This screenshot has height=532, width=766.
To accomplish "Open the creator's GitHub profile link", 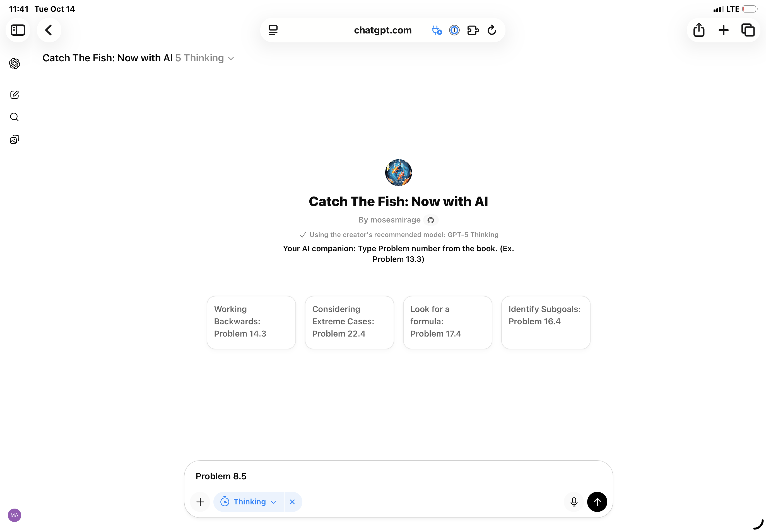I will [430, 220].
